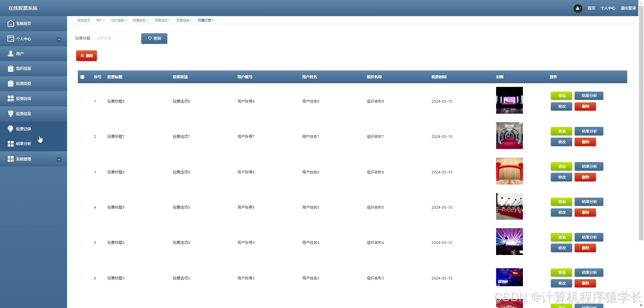The height and width of the screenshot is (308, 644).
Task: Click 修改 for the 投票标题3 row
Action: click(x=561, y=283)
